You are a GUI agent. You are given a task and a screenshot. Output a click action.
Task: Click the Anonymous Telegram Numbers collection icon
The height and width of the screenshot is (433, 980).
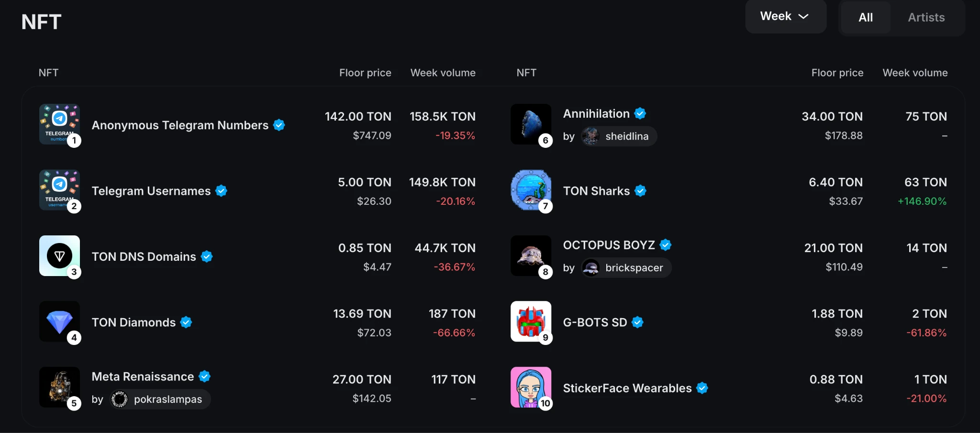(59, 124)
